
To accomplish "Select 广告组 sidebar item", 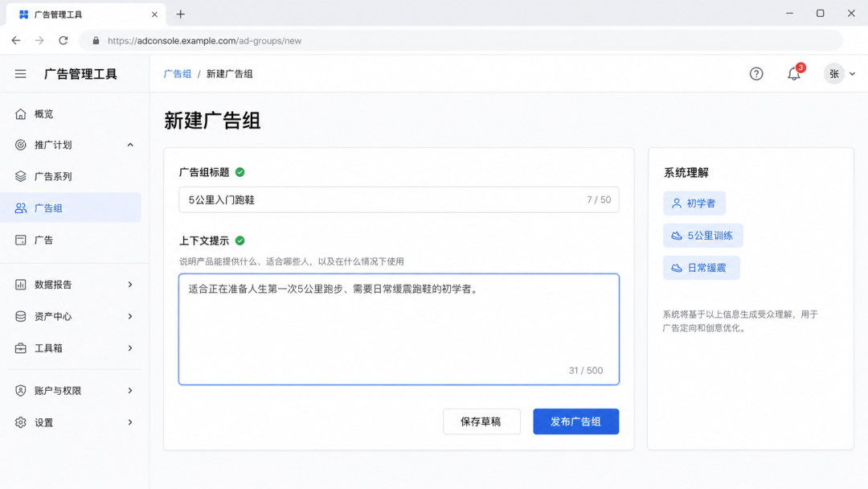I will tap(71, 208).
